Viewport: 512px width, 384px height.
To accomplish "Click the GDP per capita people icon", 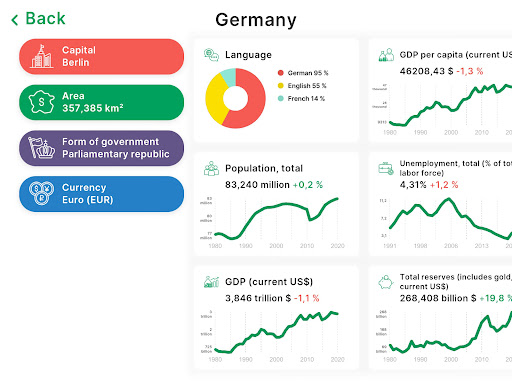I will click(386, 55).
